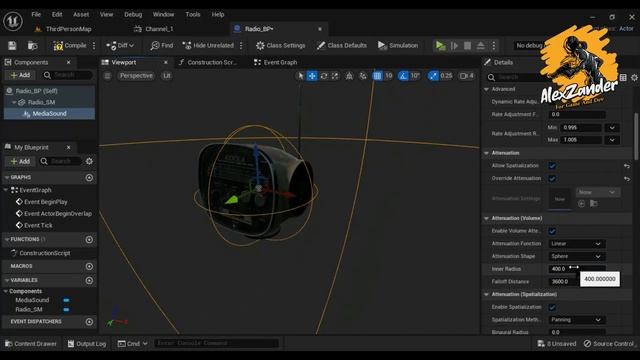The height and width of the screenshot is (360, 640).
Task: Toggle Override Attenuation checkbox
Action: (x=552, y=178)
